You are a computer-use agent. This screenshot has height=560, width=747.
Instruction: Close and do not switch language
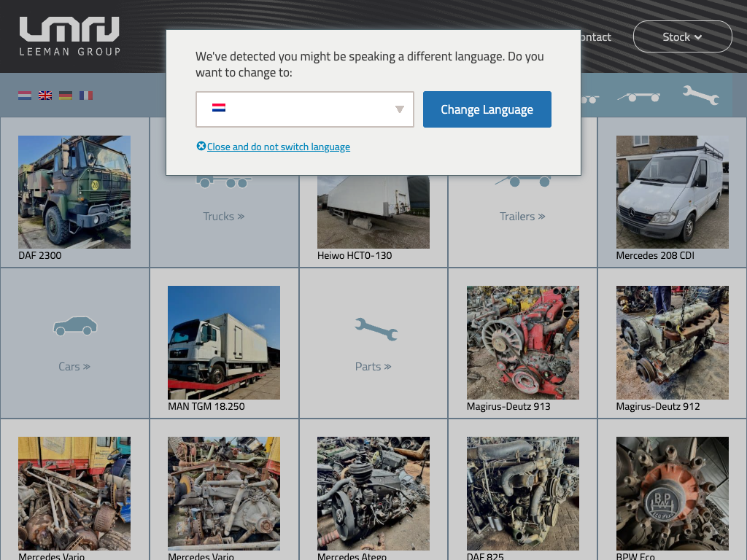[278, 147]
